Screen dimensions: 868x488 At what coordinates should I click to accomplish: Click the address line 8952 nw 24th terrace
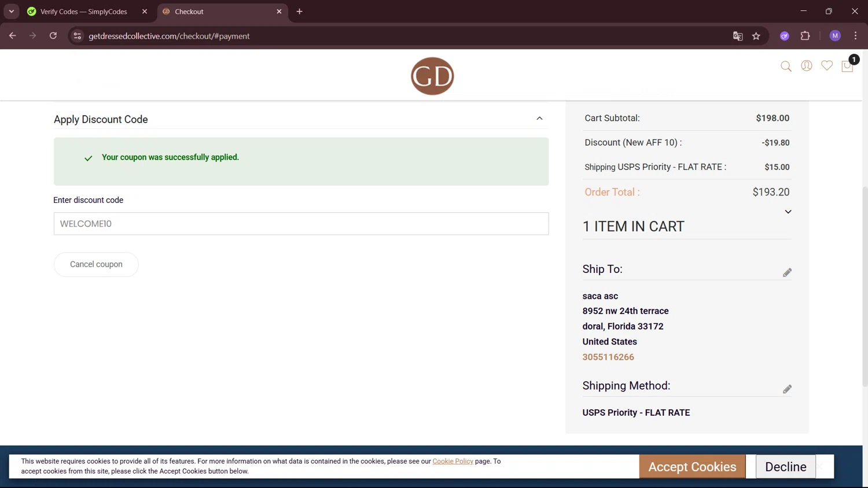pos(626,311)
